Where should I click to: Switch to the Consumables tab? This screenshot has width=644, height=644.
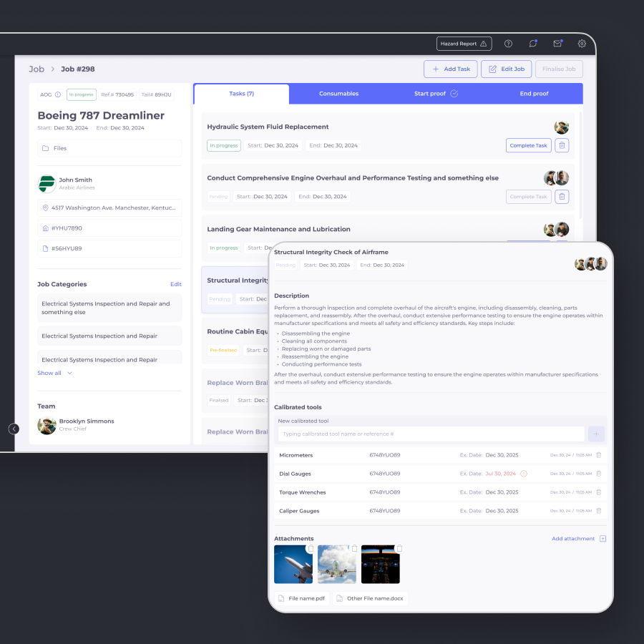tap(338, 94)
